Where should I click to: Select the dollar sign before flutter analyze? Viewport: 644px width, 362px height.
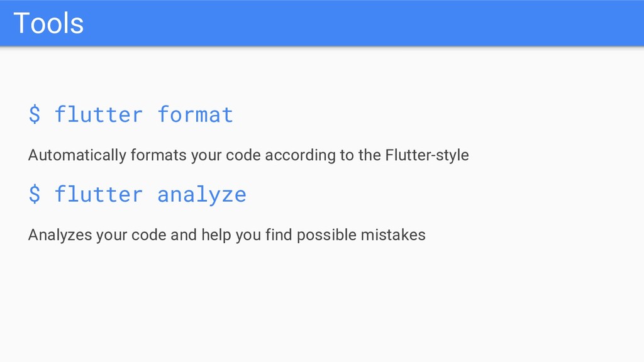click(x=35, y=194)
